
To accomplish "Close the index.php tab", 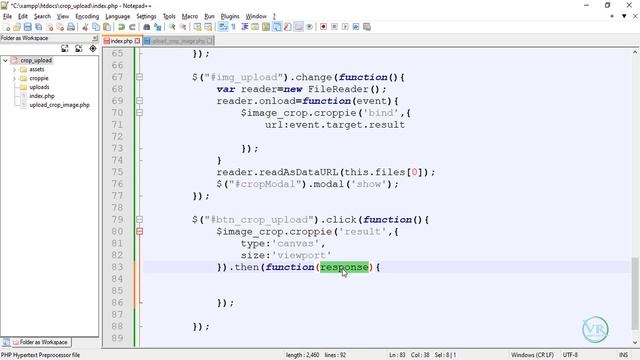I will click(x=137, y=41).
